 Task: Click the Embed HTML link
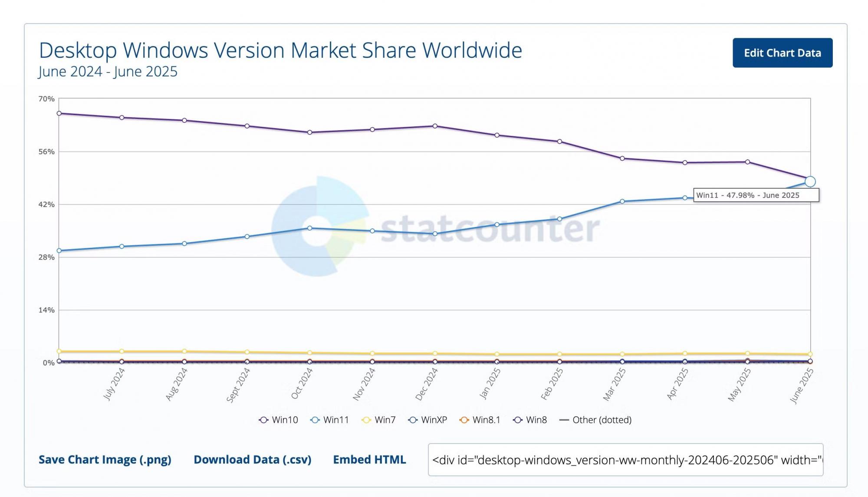pyautogui.click(x=369, y=460)
